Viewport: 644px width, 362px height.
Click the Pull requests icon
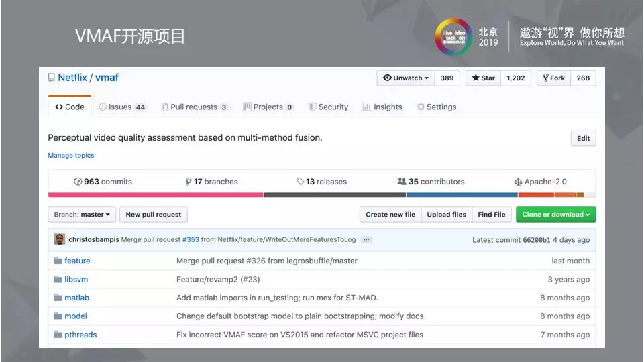click(165, 107)
